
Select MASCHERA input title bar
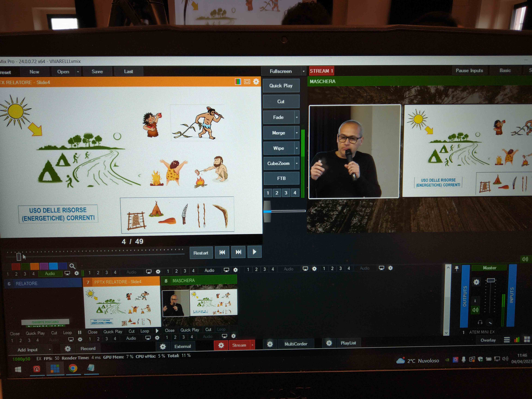pyautogui.click(x=199, y=280)
